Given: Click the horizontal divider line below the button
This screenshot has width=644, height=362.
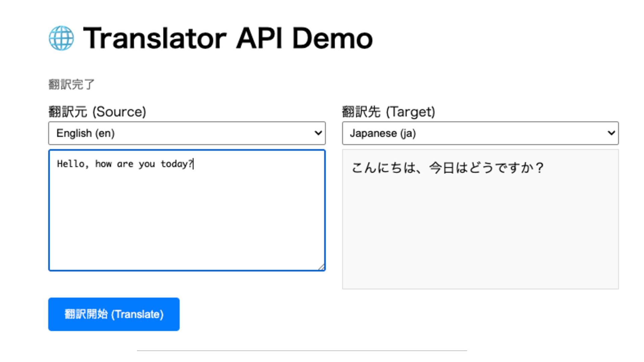Looking at the screenshot, I should (302, 351).
